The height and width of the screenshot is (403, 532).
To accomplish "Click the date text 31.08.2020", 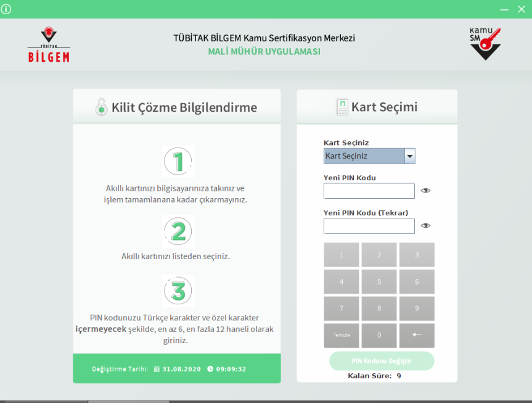I will (x=181, y=369).
